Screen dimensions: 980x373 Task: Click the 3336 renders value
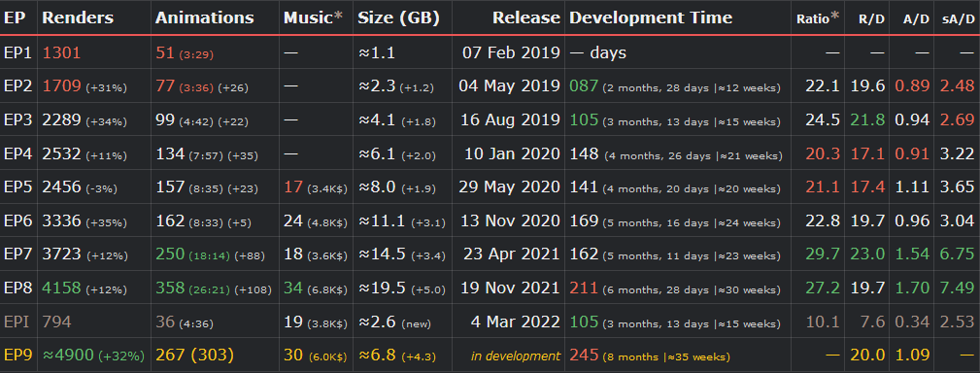pyautogui.click(x=61, y=220)
